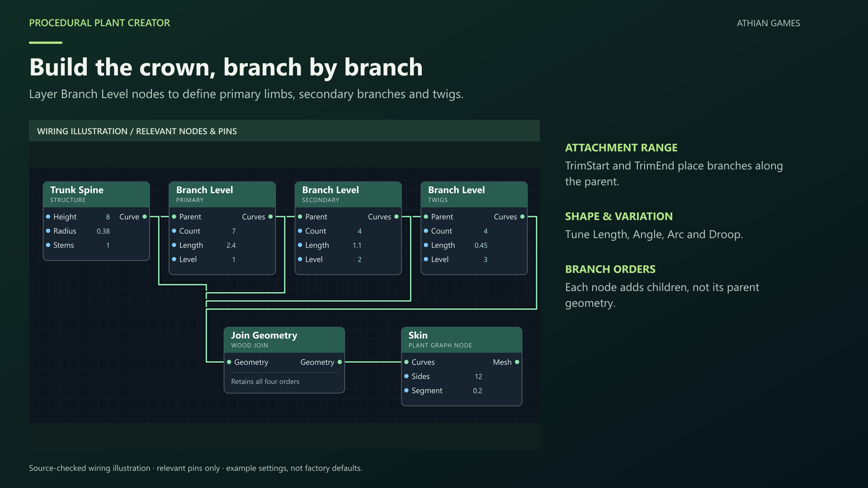The height and width of the screenshot is (488, 868).
Task: Click Radius value 0.38 on Trunk Spine
Action: pyautogui.click(x=103, y=231)
